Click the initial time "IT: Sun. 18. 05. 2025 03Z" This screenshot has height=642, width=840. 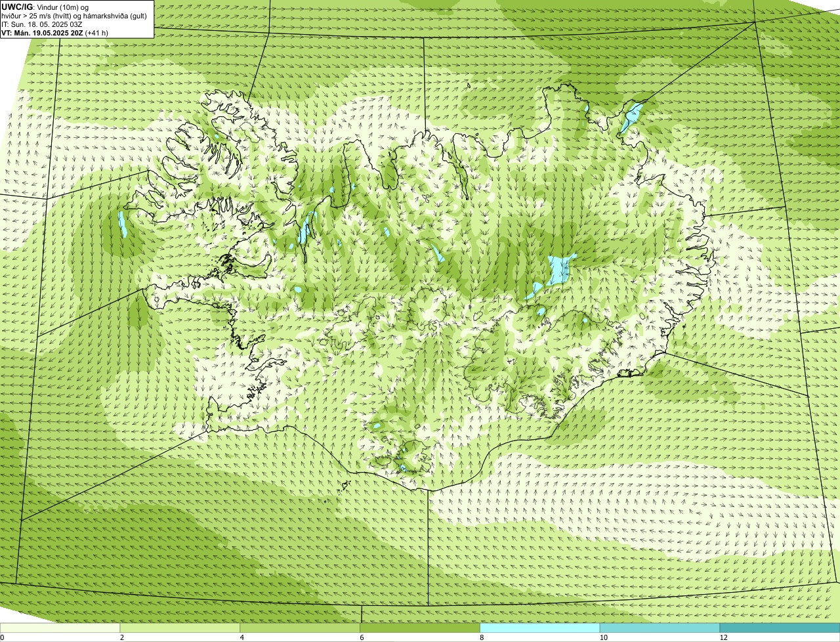[42, 24]
